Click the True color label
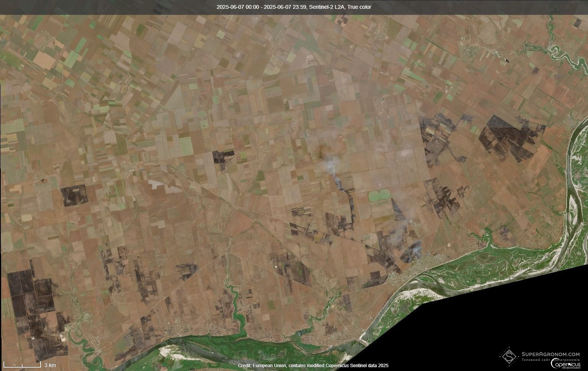The width and height of the screenshot is (588, 371). (x=359, y=7)
